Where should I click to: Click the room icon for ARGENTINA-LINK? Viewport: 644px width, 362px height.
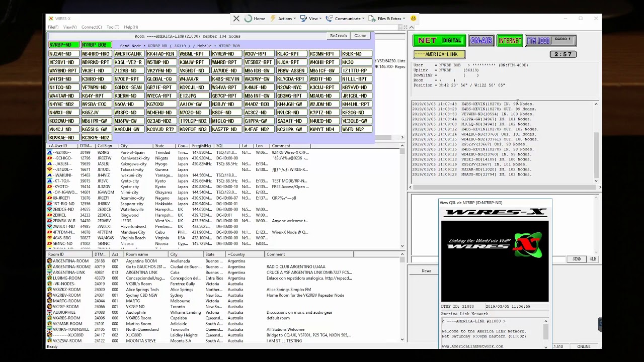click(50, 273)
